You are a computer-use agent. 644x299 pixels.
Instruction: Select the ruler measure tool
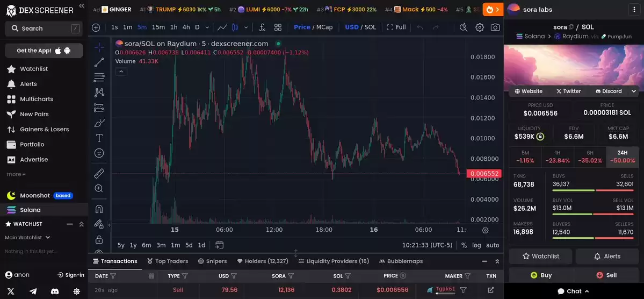pyautogui.click(x=99, y=173)
